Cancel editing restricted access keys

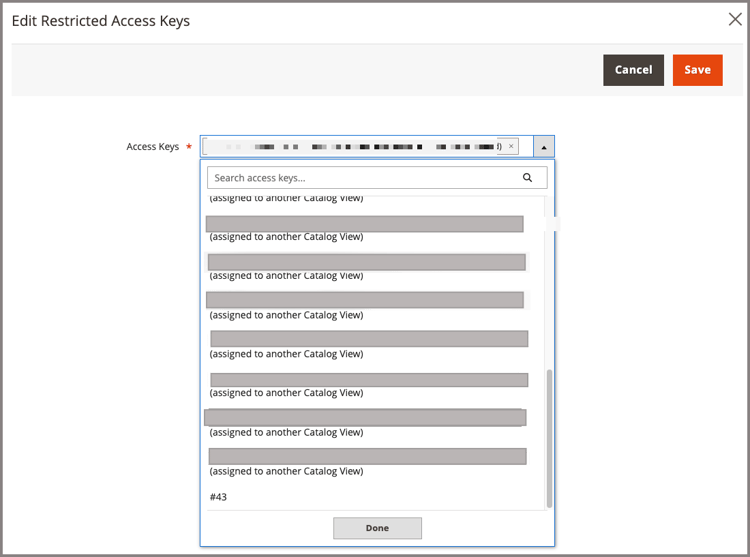point(633,70)
